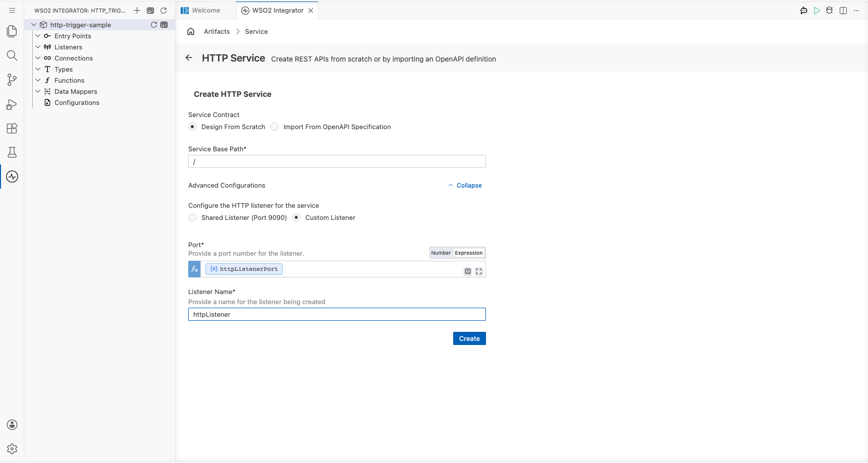Open the Run and Debug view
Screen dimensions: 868x463
coord(12,104)
